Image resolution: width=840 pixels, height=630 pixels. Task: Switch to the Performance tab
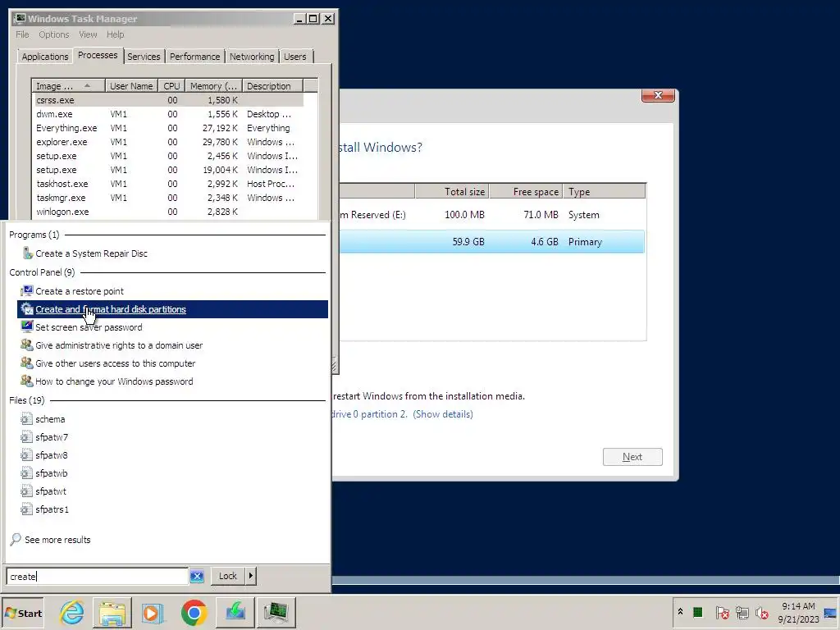pyautogui.click(x=194, y=57)
